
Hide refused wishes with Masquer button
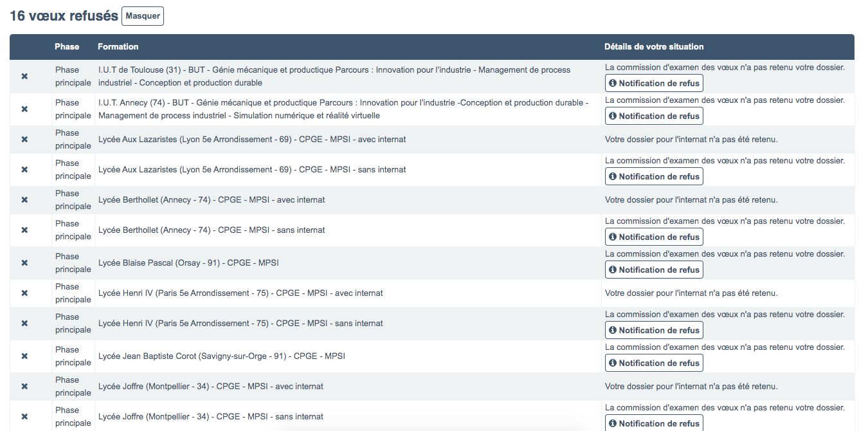143,16
